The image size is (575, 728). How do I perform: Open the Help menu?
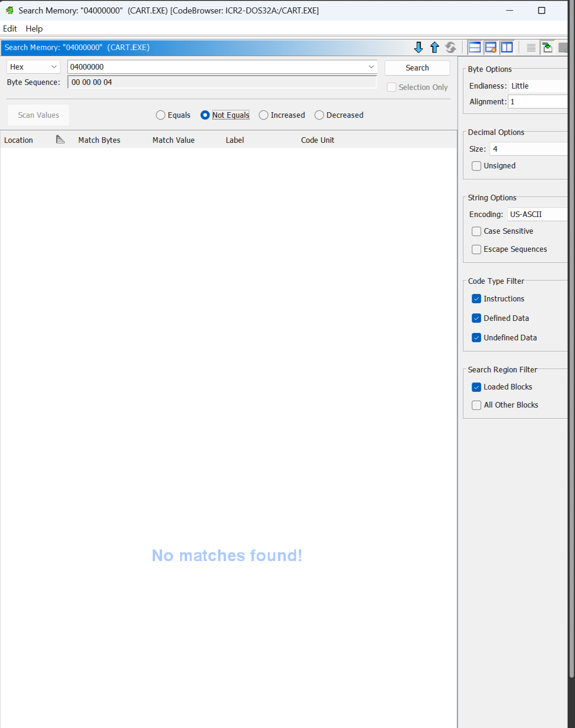click(34, 28)
